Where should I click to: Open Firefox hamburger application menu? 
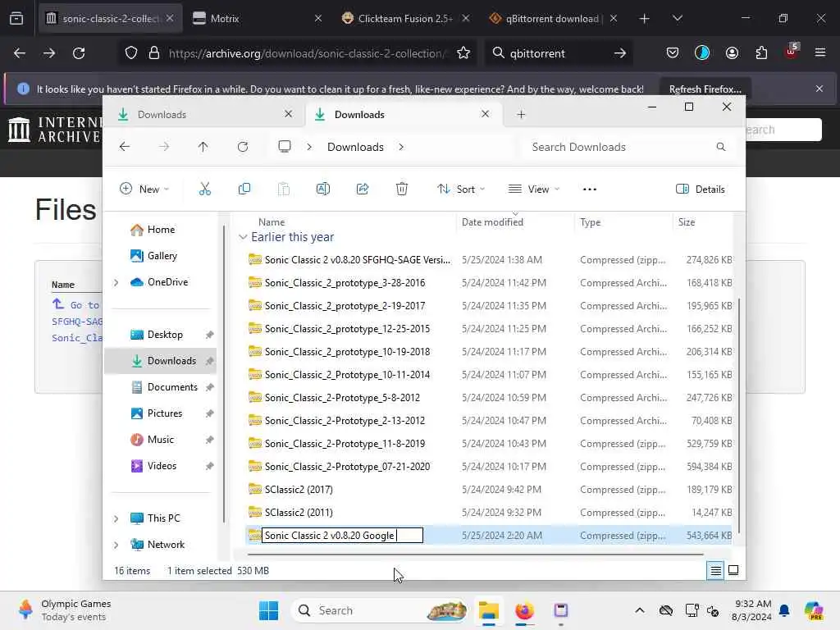tap(819, 52)
